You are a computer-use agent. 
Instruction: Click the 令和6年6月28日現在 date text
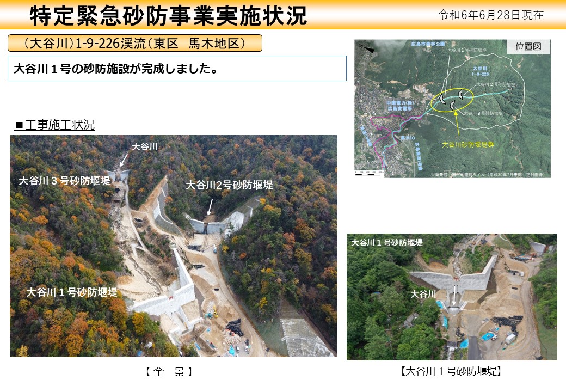coord(490,15)
